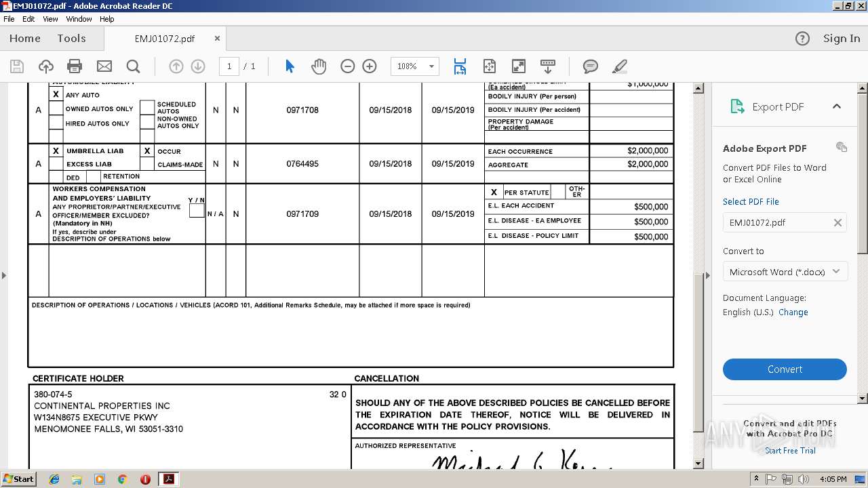This screenshot has width=868, height=488.
Task: Click the fit to one page icon
Action: (x=490, y=66)
